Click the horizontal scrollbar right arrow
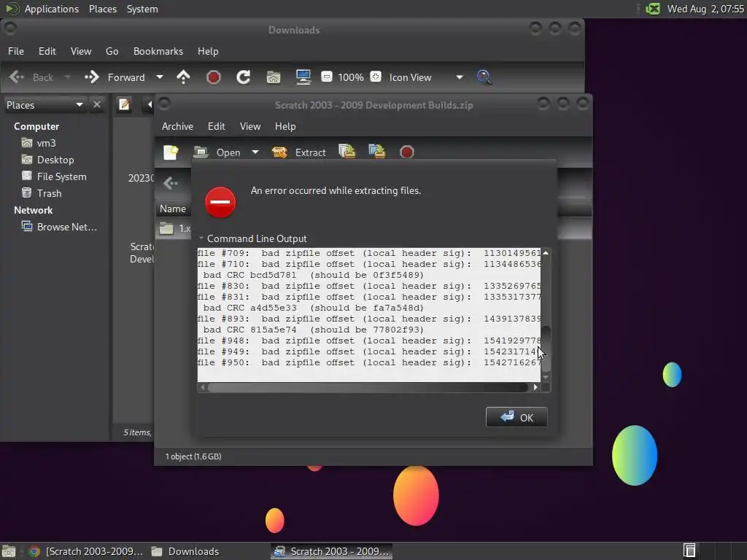This screenshot has width=747, height=560. (535, 387)
